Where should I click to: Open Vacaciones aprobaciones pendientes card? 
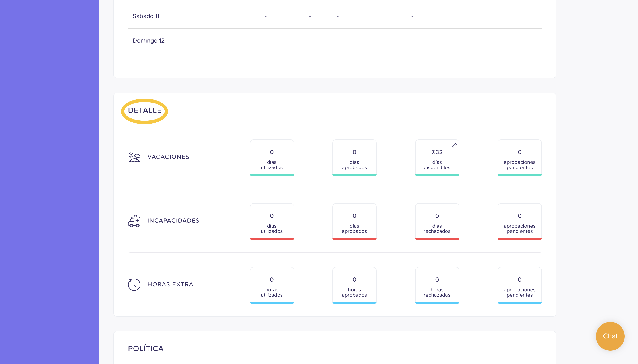coord(519,158)
